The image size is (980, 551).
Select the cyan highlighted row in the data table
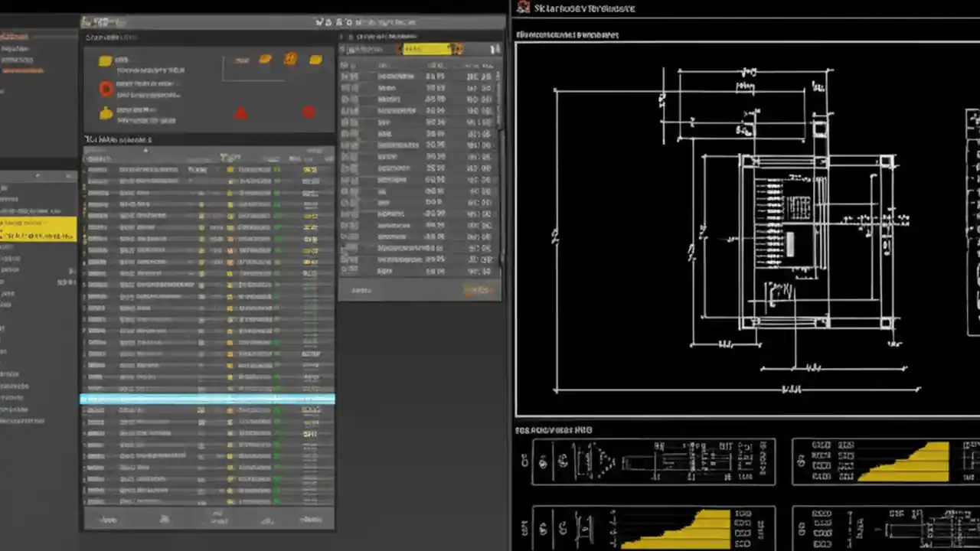point(208,398)
